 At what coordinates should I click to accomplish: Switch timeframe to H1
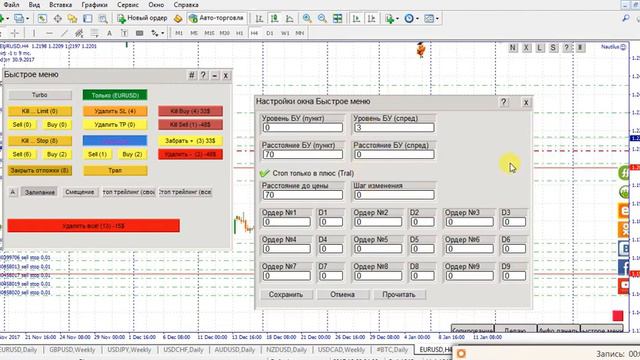pos(240,33)
